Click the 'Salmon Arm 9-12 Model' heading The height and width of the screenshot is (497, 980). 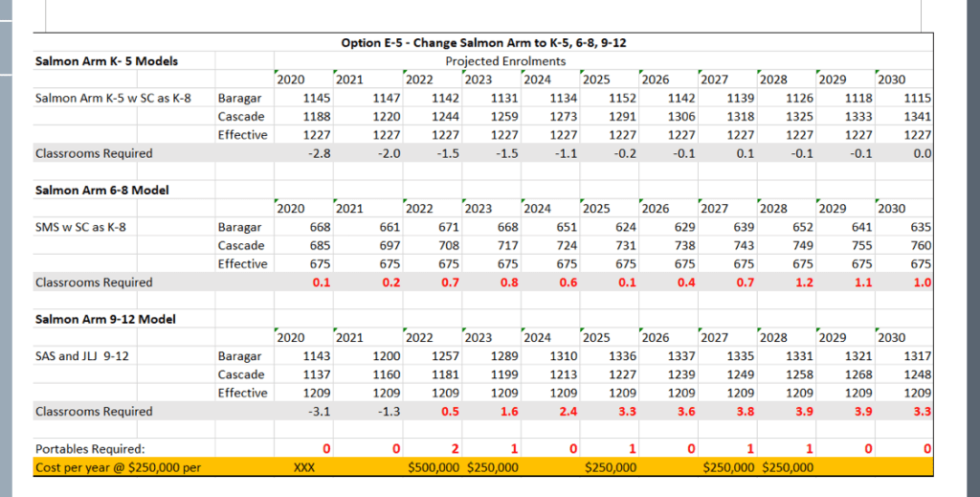105,319
